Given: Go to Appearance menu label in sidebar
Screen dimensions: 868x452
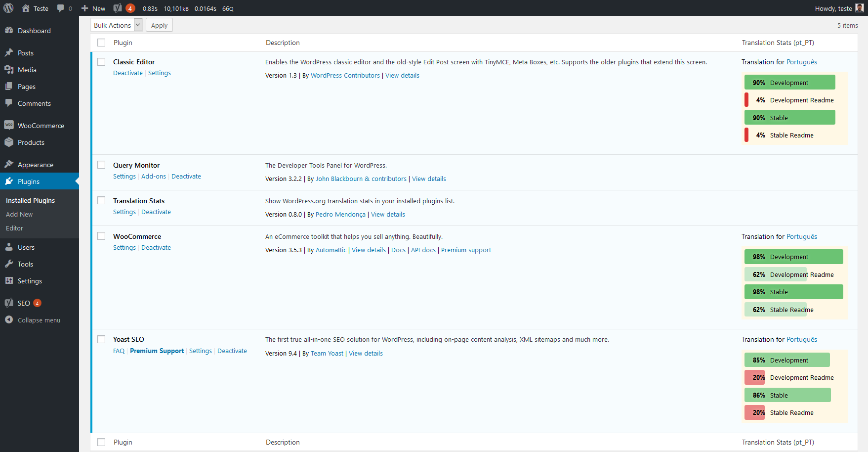Looking at the screenshot, I should [36, 165].
